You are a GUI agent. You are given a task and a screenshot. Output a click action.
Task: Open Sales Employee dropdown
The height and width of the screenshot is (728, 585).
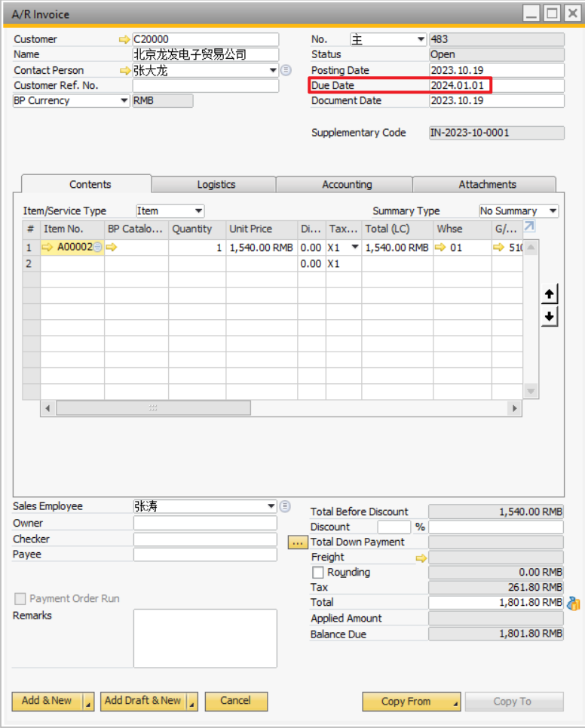pyautogui.click(x=271, y=506)
